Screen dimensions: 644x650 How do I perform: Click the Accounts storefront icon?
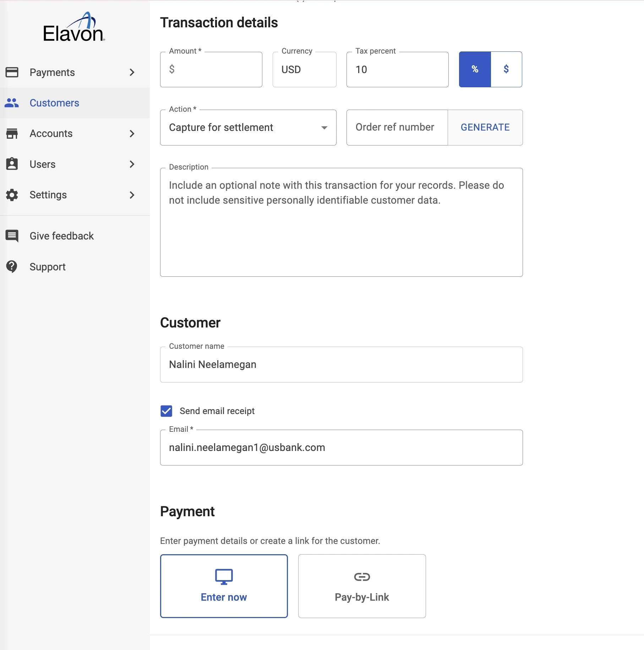(x=12, y=134)
